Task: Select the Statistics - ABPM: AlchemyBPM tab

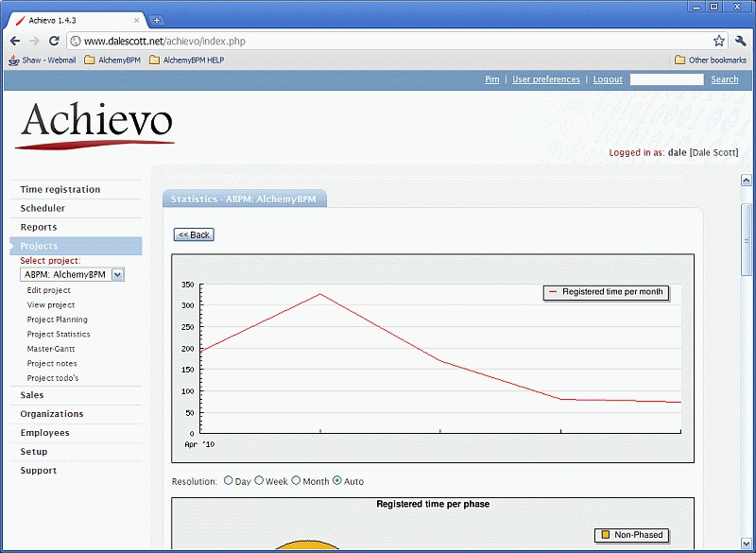Action: (x=245, y=199)
